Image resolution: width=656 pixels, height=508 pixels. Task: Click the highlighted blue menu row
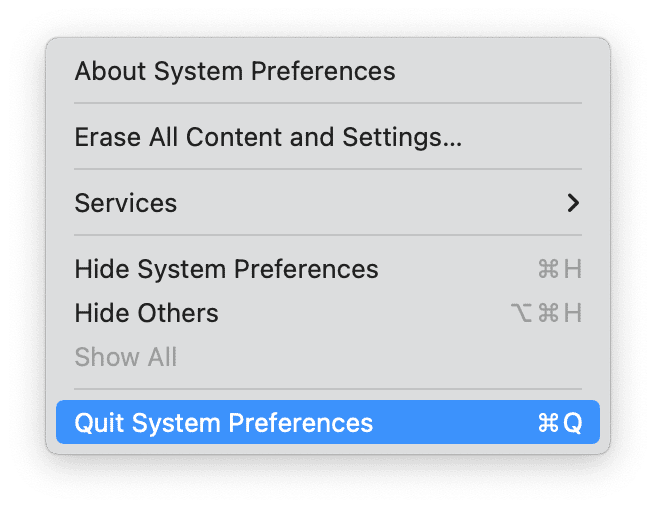click(x=328, y=423)
